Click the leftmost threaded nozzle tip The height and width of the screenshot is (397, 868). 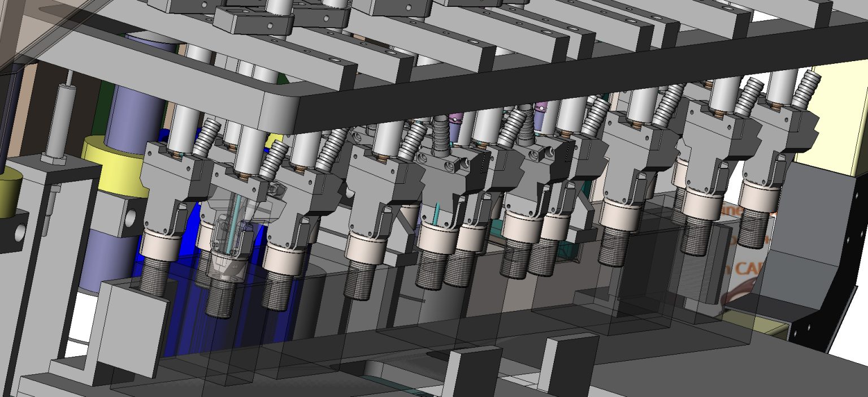tap(153, 277)
